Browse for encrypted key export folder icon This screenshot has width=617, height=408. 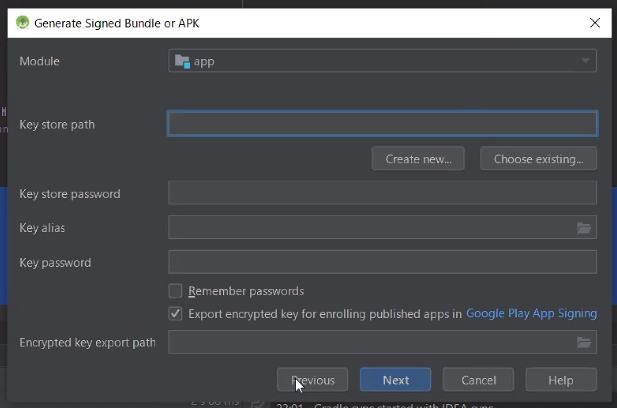point(584,343)
